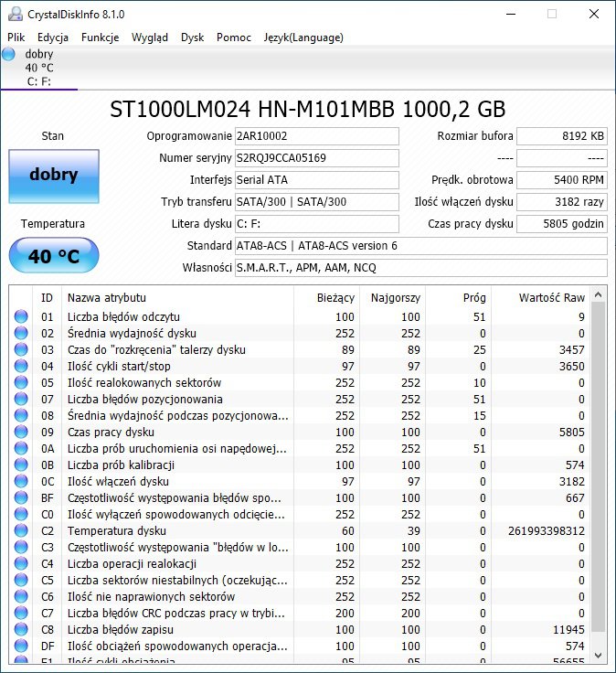This screenshot has height=673, width=616.
Task: Click the power-on hours value 5805 godzin
Action: coord(561,224)
